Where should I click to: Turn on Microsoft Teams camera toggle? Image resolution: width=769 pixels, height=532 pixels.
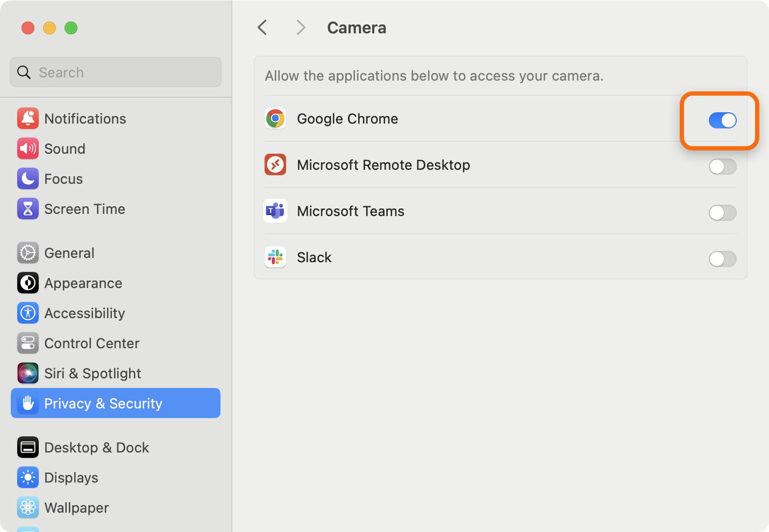(722, 213)
